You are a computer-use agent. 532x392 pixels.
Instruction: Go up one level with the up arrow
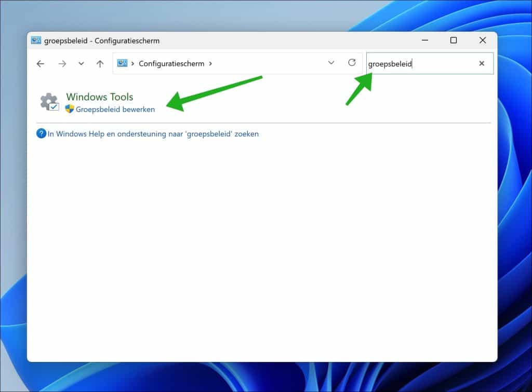(100, 63)
